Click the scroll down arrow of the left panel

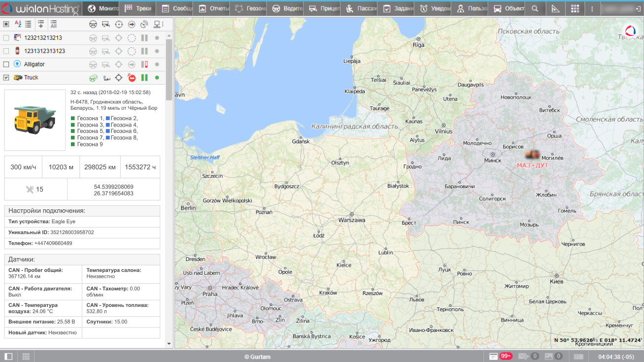169,343
